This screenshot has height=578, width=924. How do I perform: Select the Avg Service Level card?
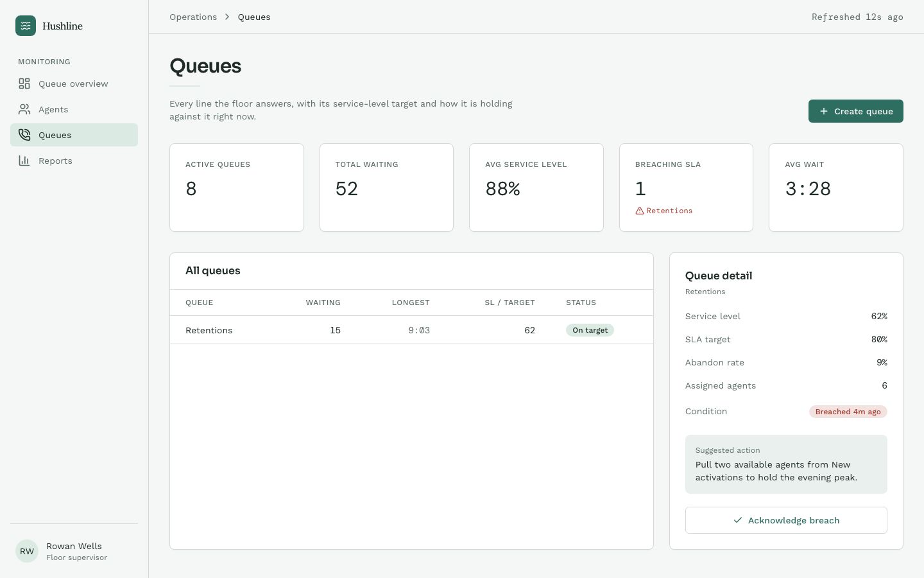pos(536,188)
